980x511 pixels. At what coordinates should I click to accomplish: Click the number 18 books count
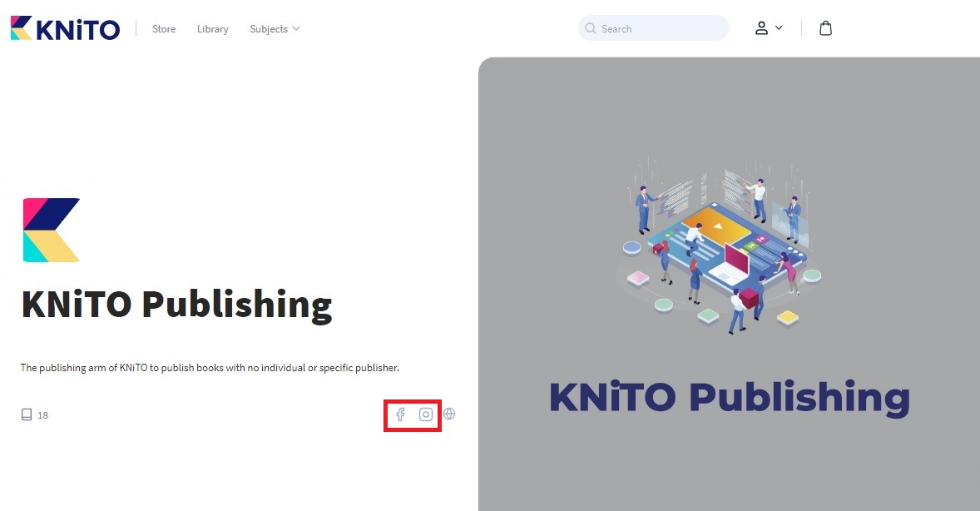click(x=42, y=415)
